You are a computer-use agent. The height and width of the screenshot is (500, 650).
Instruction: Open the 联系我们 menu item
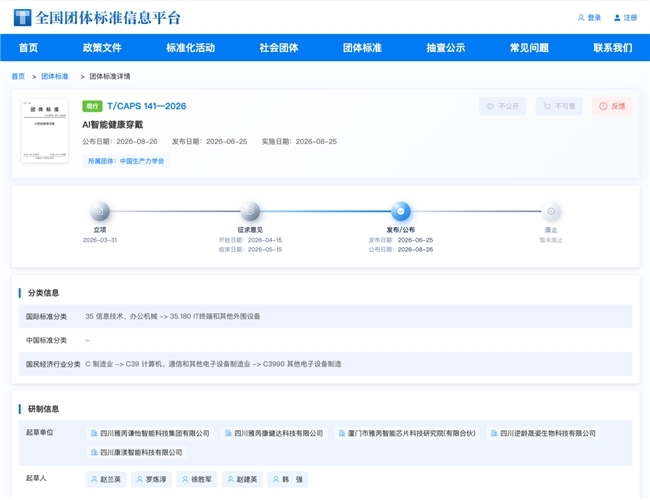tap(613, 48)
